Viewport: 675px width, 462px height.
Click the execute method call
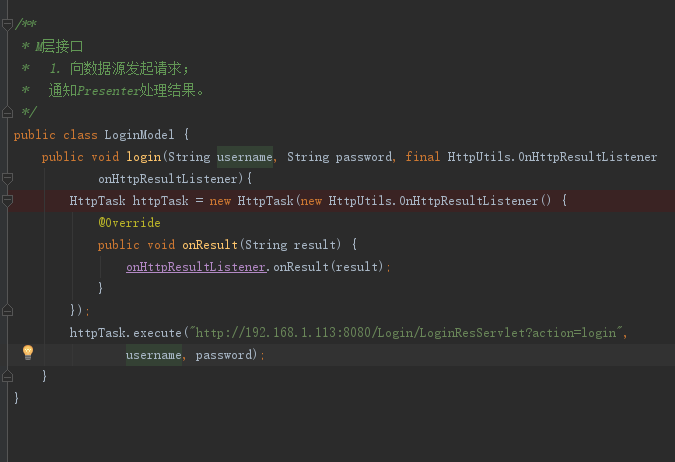pos(157,333)
